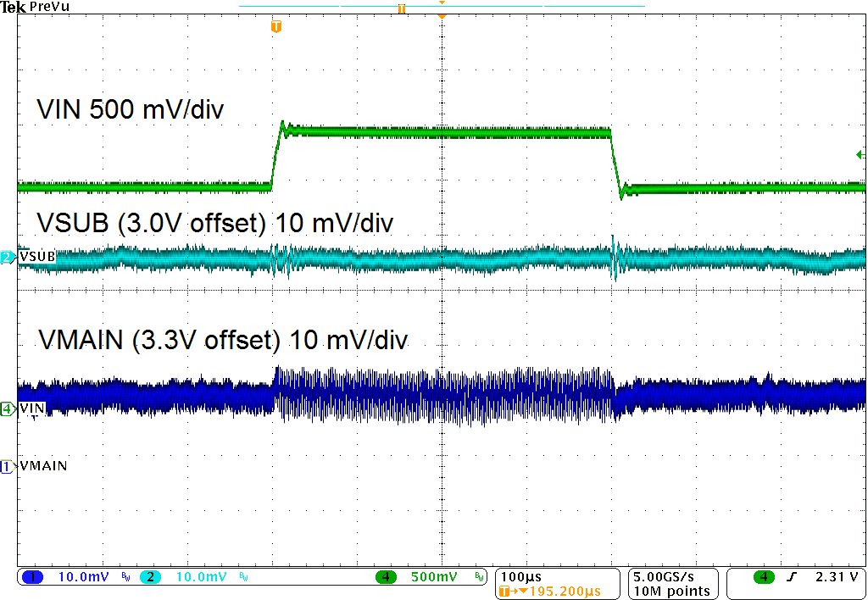The width and height of the screenshot is (868, 600).
Task: Click the green trigger level arrow on right edge
Action: (859, 153)
